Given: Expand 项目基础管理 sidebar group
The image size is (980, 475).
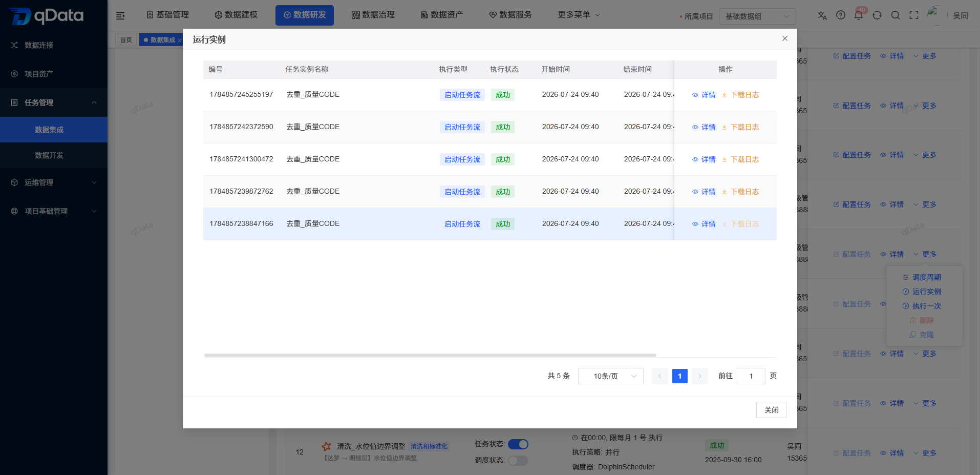Looking at the screenshot, I should tap(54, 211).
